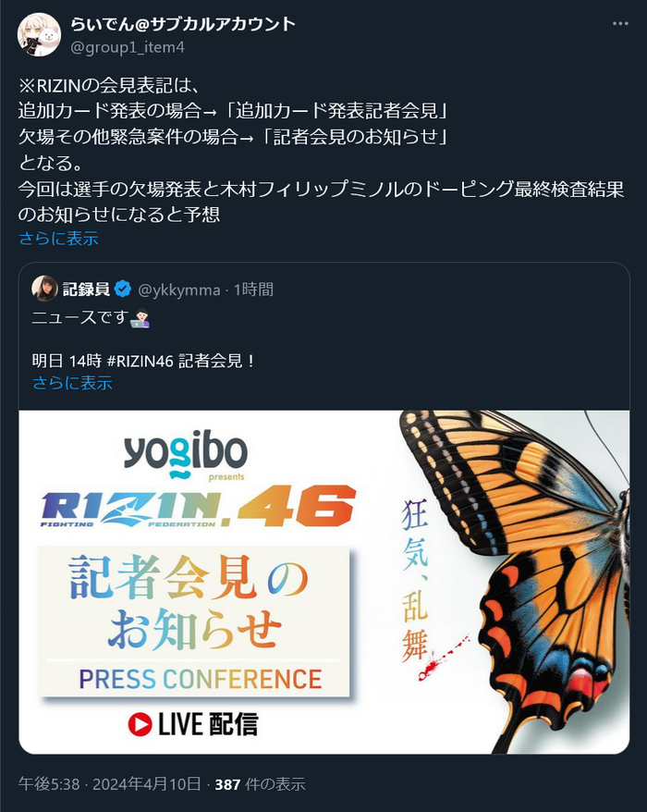Click the #RIZIN46 hashtag
647x812 pixels.
coord(140,361)
